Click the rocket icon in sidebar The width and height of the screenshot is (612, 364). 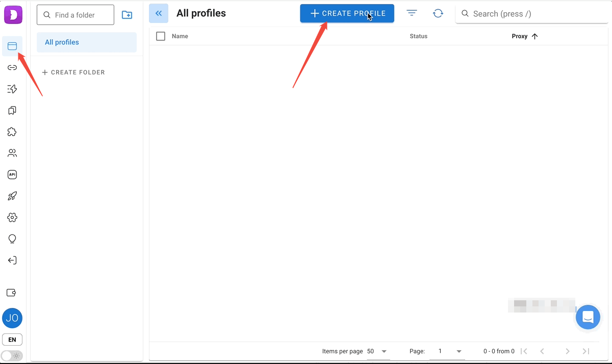coord(12,196)
